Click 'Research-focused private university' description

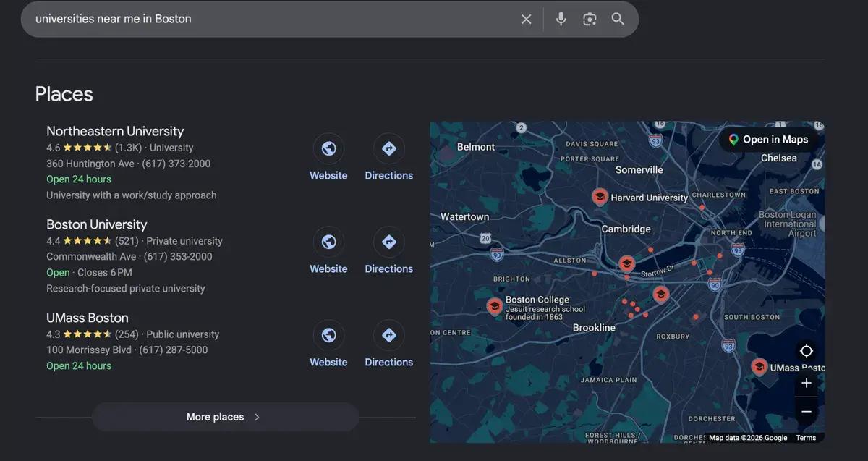(x=126, y=289)
